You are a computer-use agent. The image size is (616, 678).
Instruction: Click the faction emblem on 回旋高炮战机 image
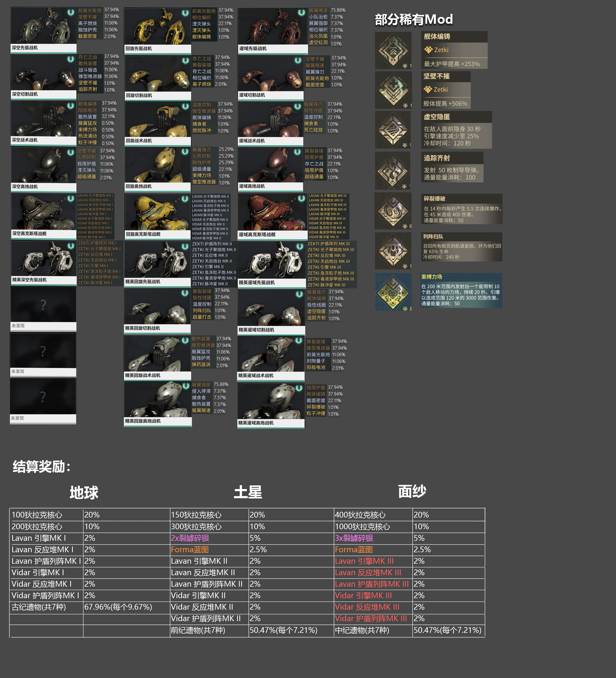(185, 152)
